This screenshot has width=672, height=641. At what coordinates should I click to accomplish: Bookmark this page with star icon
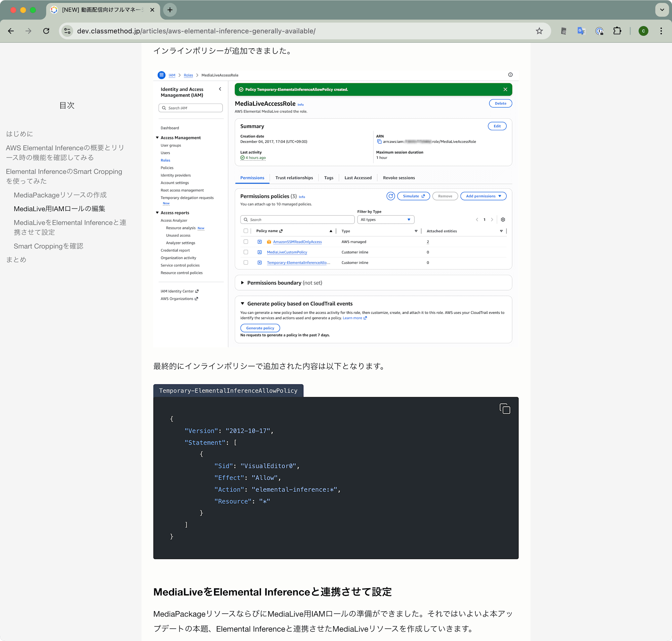tap(539, 31)
